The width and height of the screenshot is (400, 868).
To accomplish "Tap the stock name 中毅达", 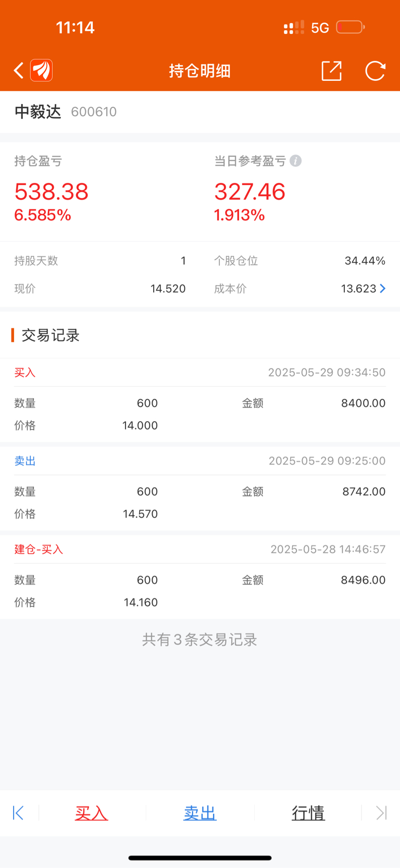I will click(x=38, y=112).
